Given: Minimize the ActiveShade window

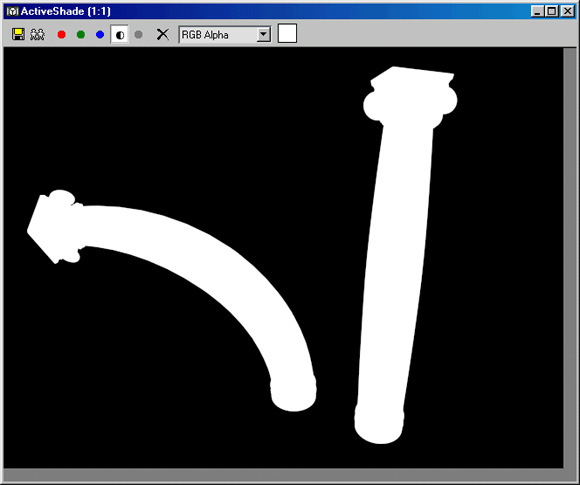Looking at the screenshot, I should [537, 11].
